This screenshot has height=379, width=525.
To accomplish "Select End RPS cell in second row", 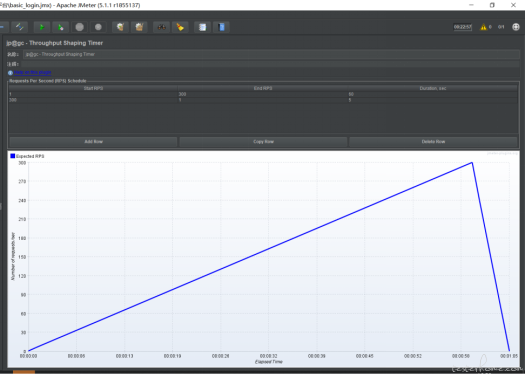I will click(263, 100).
